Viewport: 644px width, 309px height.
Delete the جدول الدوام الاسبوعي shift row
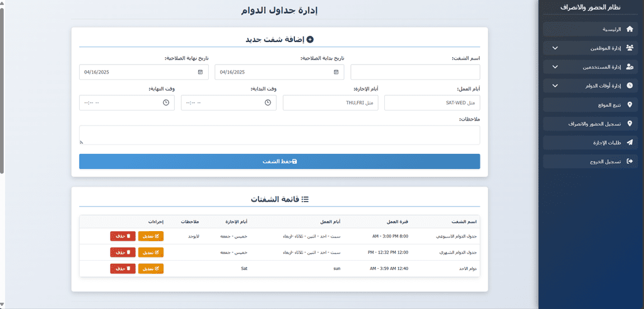(123, 236)
